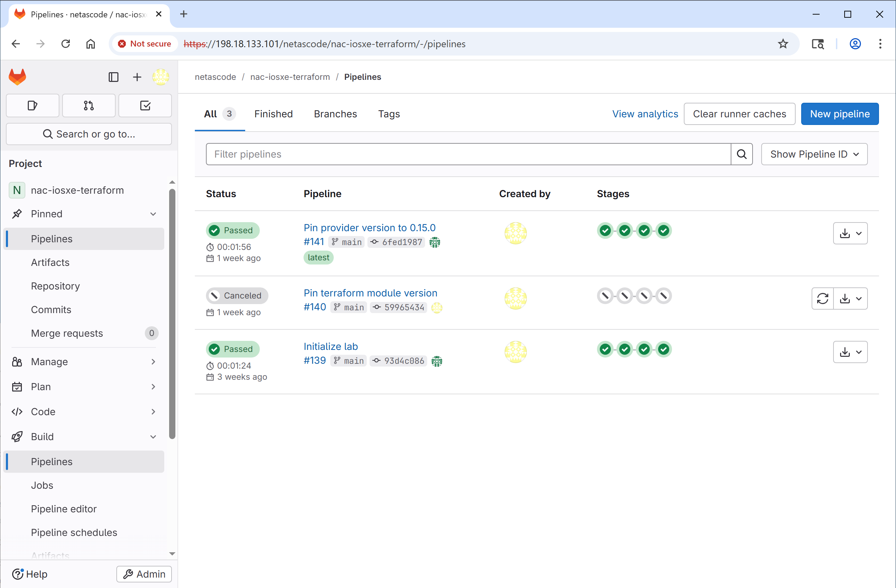Bookmark this page with star icon
The image size is (896, 588).
pyautogui.click(x=783, y=44)
